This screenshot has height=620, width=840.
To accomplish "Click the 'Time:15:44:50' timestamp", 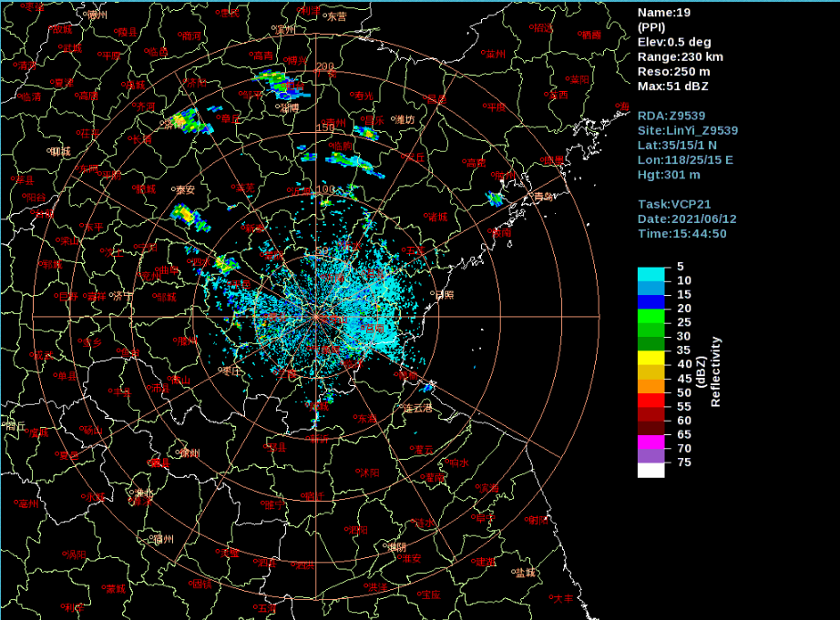I will pyautogui.click(x=682, y=233).
